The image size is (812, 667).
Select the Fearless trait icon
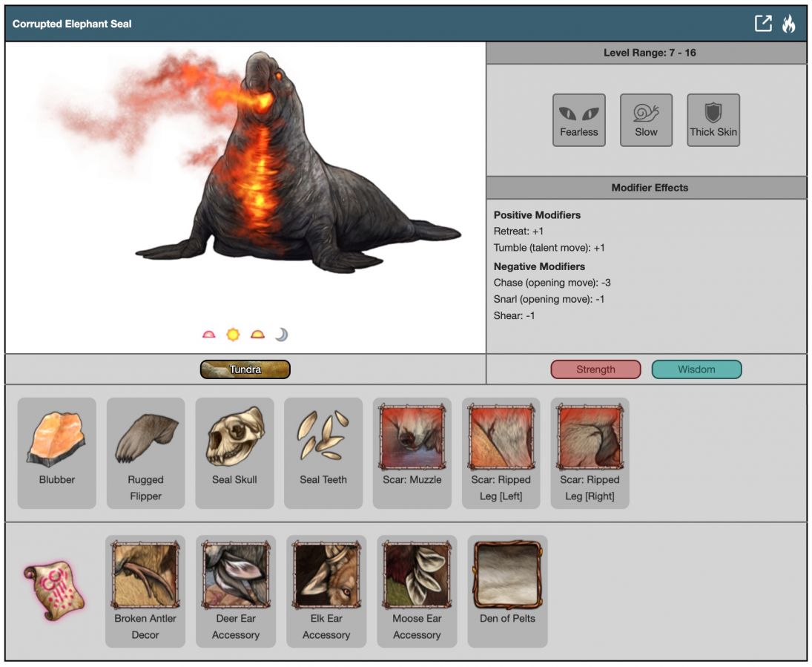click(578, 119)
